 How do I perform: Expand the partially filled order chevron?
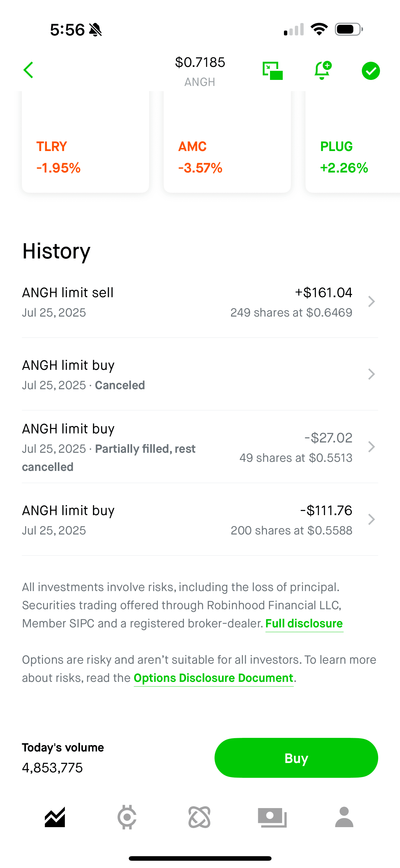[371, 447]
